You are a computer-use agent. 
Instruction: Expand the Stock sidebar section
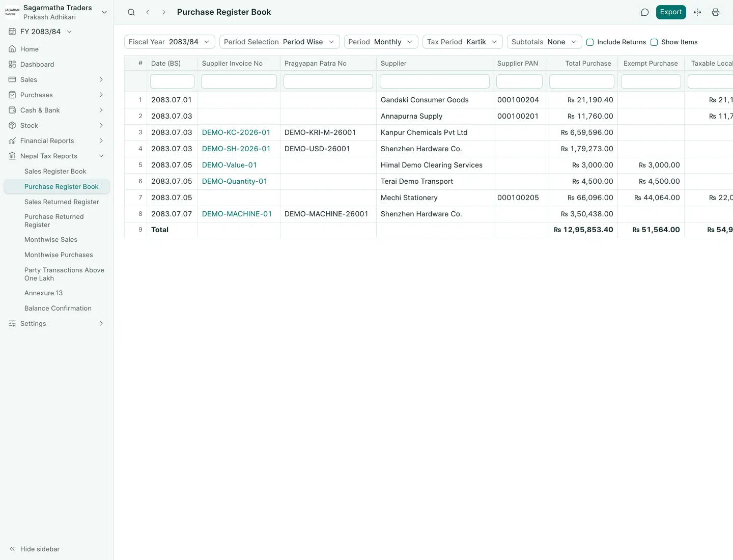(101, 125)
